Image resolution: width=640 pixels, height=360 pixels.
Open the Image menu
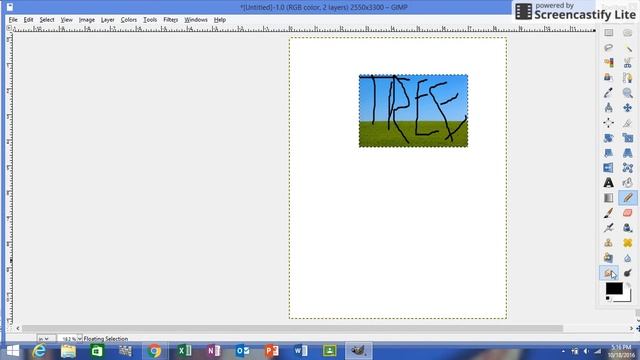[87, 20]
